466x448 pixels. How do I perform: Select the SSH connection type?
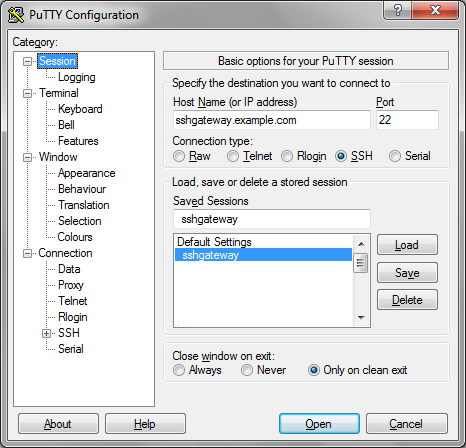341,156
